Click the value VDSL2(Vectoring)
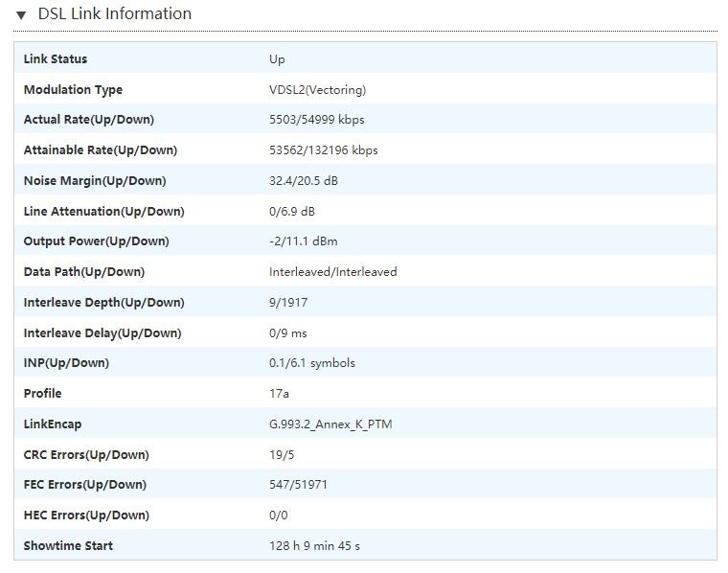Viewport: 728px width, 573px height. [x=318, y=90]
